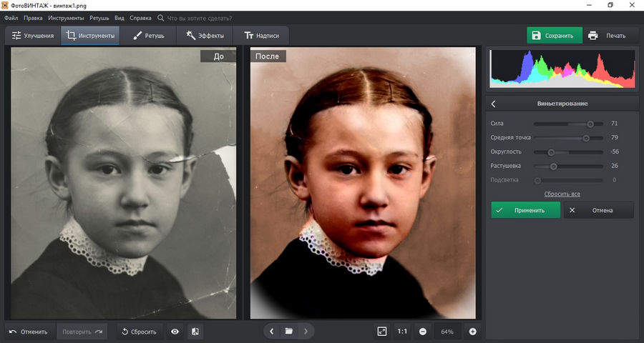The width and height of the screenshot is (644, 343).
Task: Click the Сбросить все link
Action: (x=562, y=194)
